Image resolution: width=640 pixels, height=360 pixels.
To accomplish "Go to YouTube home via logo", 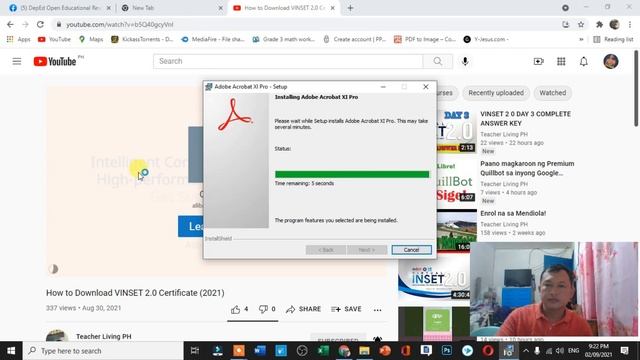I will (55, 61).
